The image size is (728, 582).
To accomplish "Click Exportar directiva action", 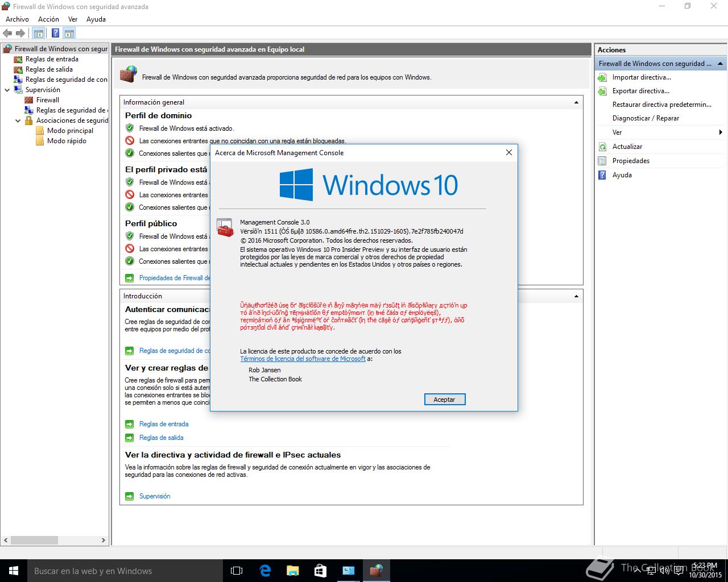I will tap(641, 91).
